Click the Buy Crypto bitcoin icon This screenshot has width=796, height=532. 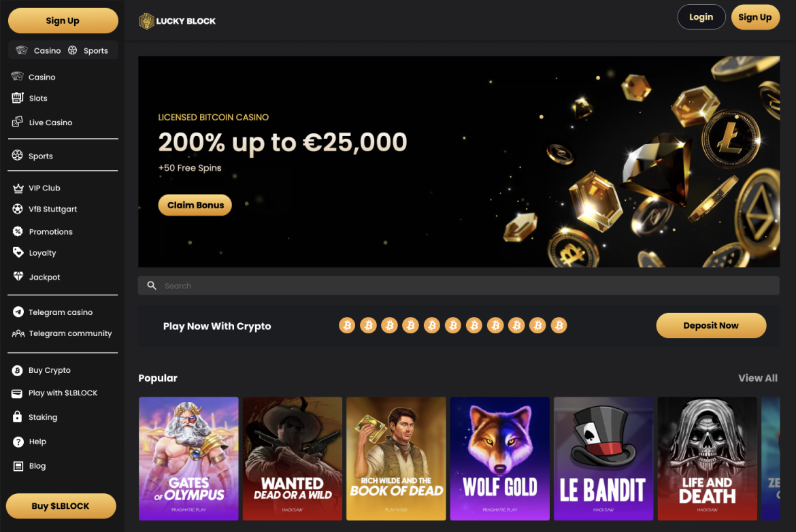17,370
